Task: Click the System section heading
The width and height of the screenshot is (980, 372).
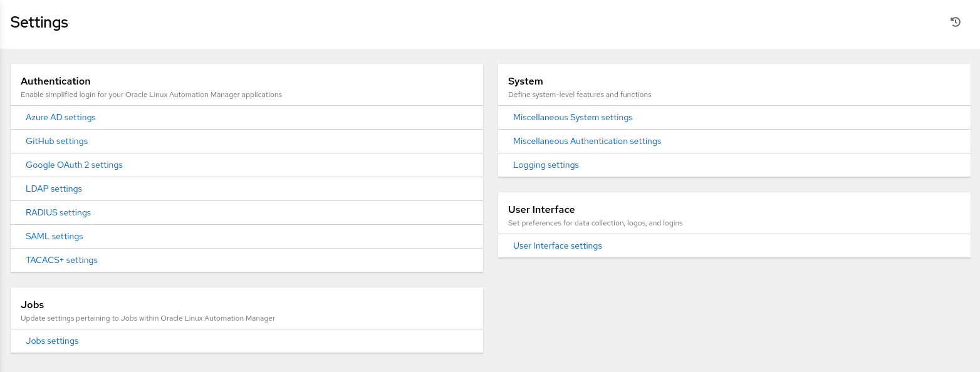Action: tap(525, 81)
